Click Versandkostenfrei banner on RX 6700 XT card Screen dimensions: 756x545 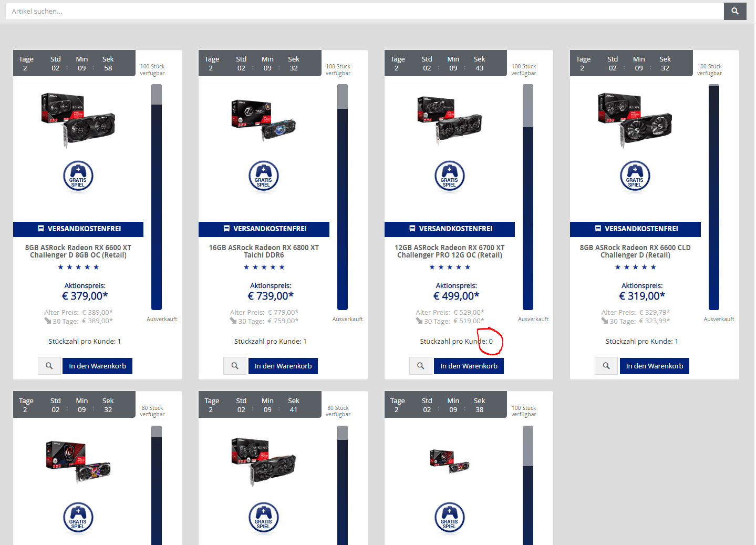pyautogui.click(x=450, y=229)
